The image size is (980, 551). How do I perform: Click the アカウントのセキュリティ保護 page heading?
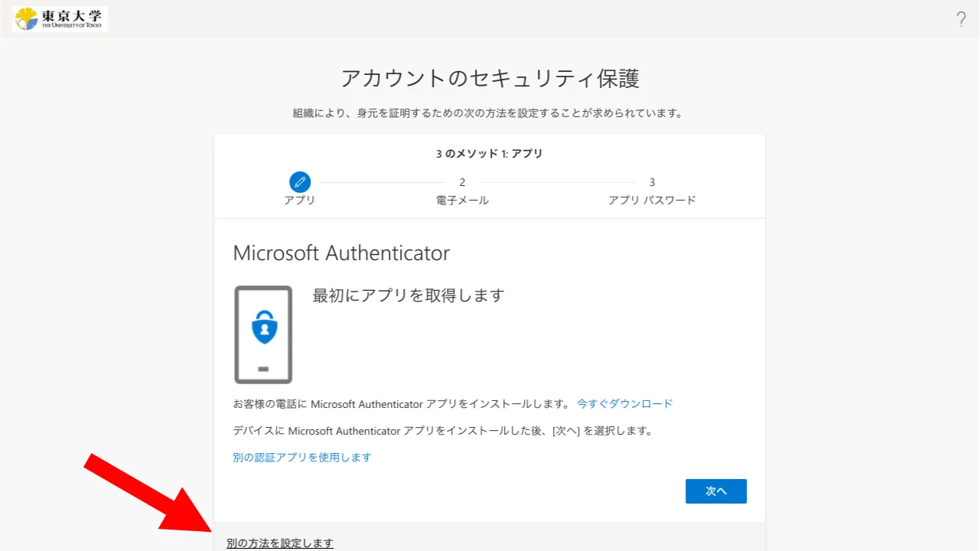pyautogui.click(x=490, y=79)
